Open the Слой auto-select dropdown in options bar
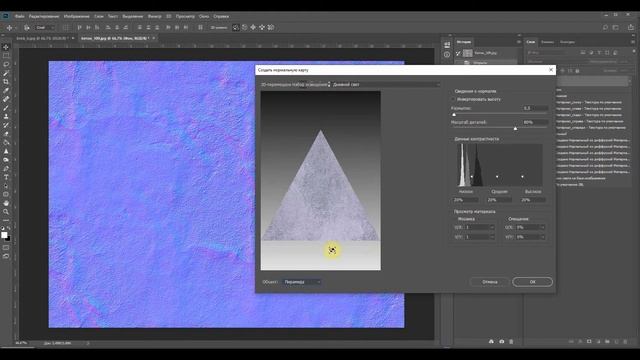 pos(45,27)
